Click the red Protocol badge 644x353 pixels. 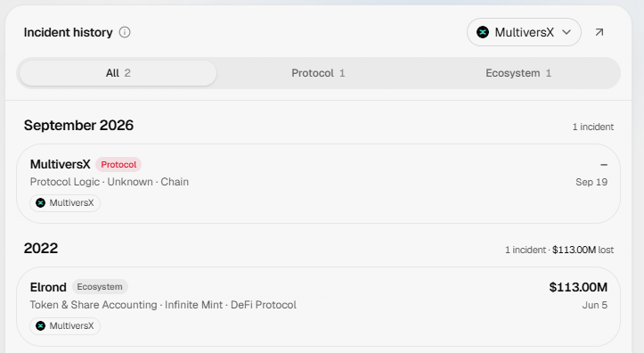point(118,164)
